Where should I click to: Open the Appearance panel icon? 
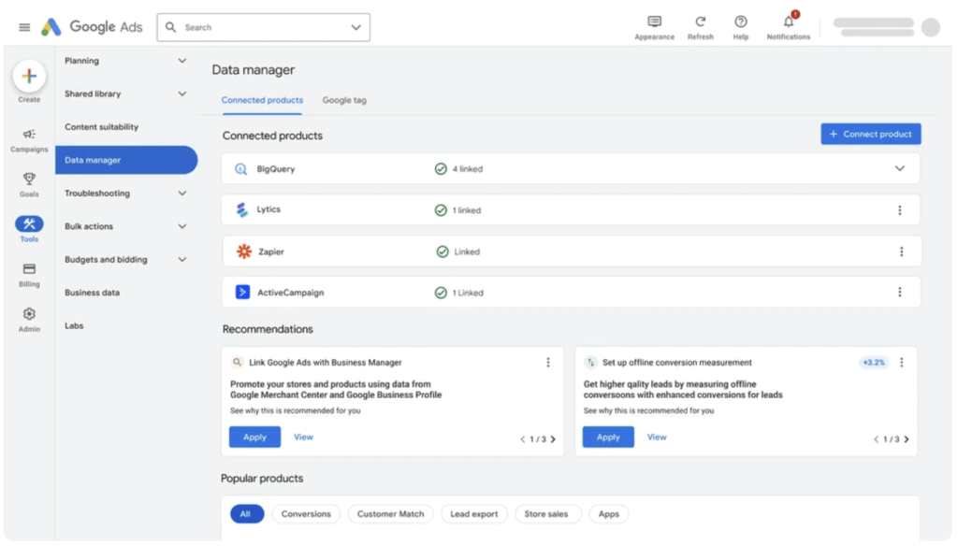(x=654, y=21)
